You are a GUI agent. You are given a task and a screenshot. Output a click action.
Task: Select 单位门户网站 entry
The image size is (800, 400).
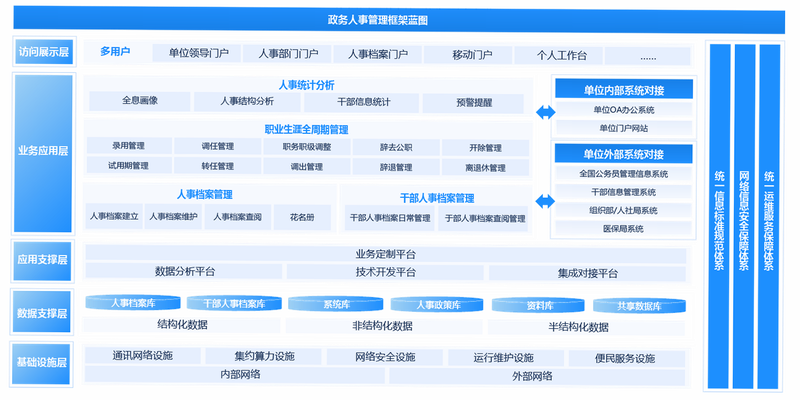coord(624,128)
